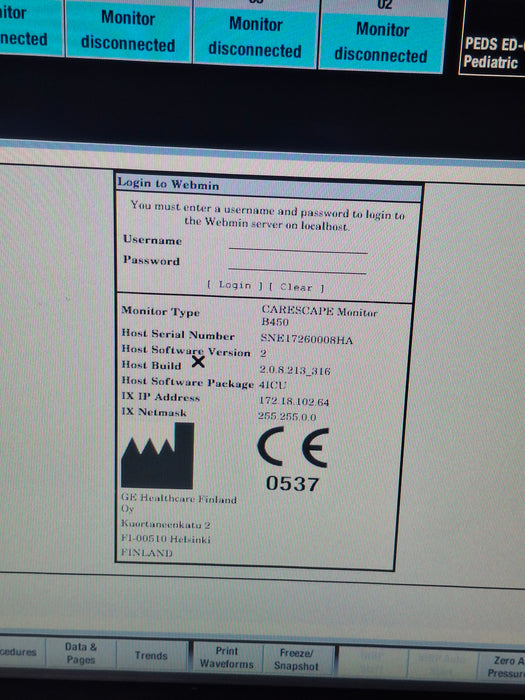
Task: Click the IX IP address 172.18.102.64
Action: coord(294,401)
